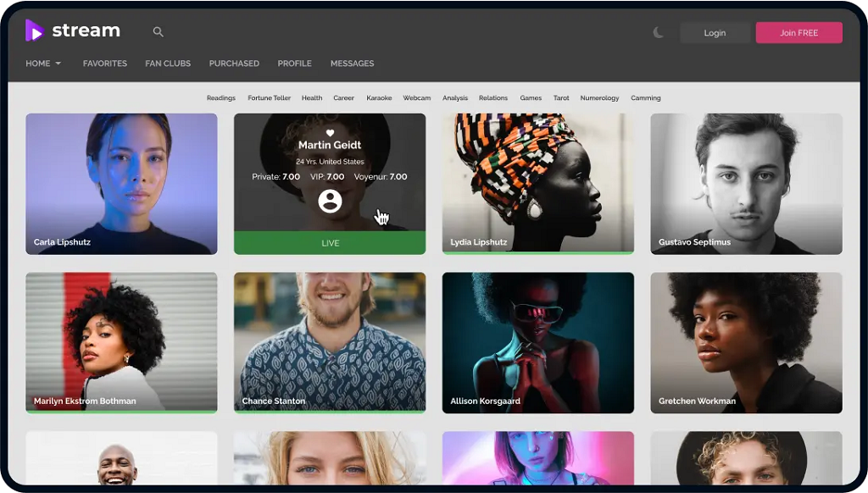Open the search magnifier icon

coord(159,32)
